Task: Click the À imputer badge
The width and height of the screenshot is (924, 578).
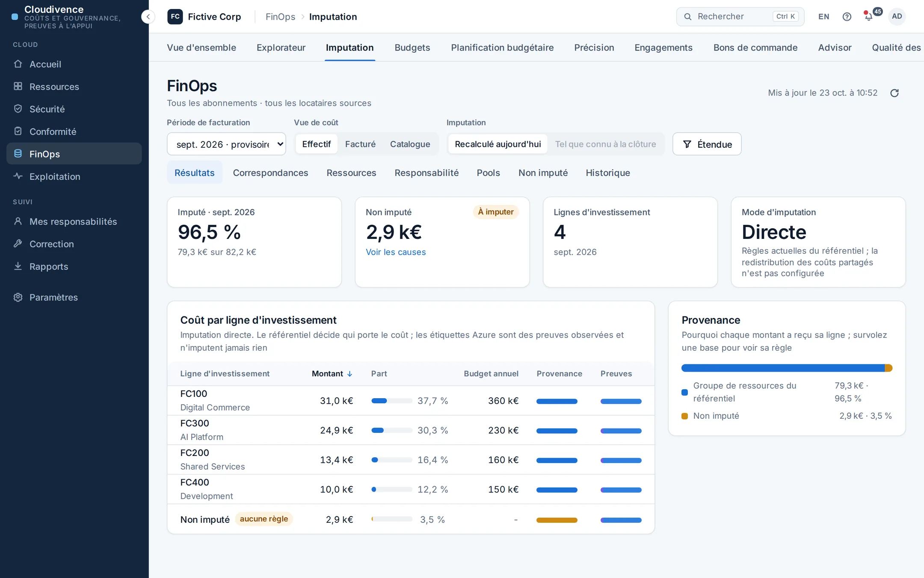Action: click(x=496, y=212)
